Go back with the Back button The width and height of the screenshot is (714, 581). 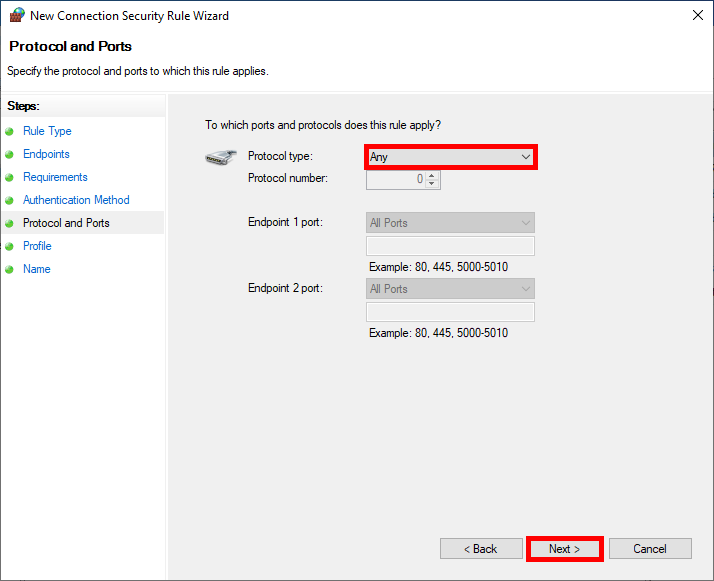point(481,549)
